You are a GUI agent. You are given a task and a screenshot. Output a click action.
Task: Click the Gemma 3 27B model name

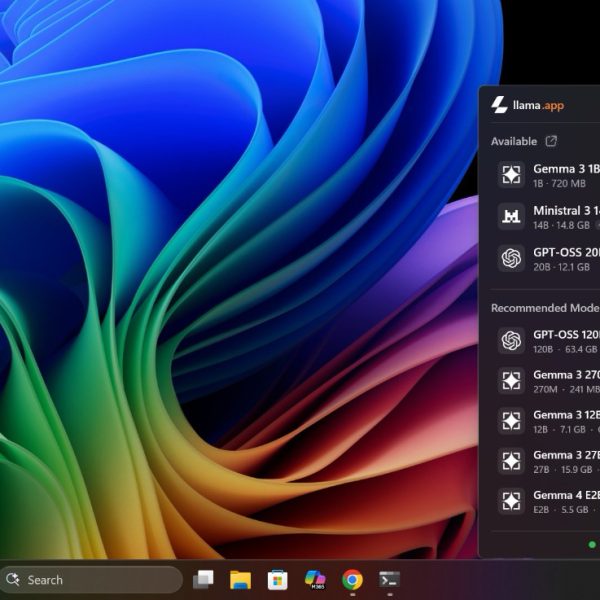566,455
